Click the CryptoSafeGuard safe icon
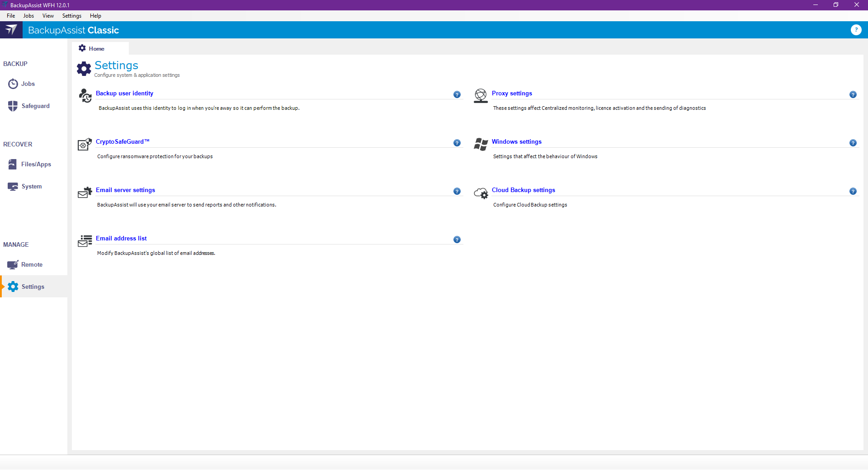Image resolution: width=868 pixels, height=470 pixels. (x=85, y=144)
